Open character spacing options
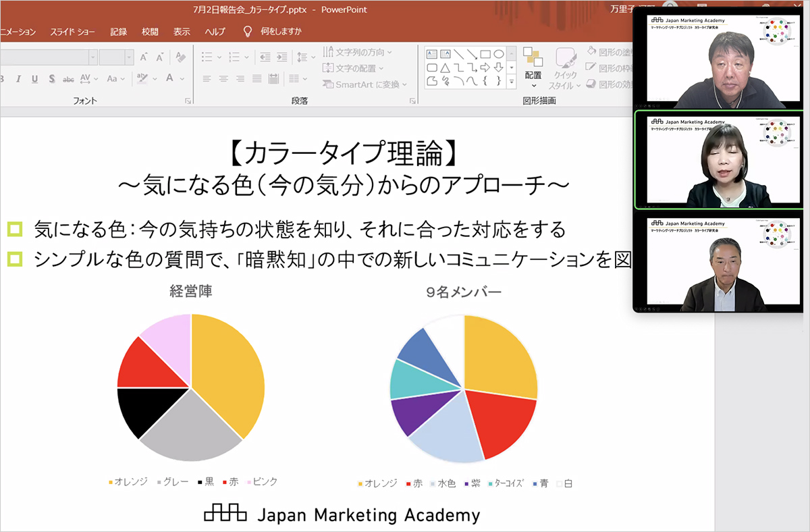Screen dimensions: 810x532 pyautogui.click(x=89, y=79)
